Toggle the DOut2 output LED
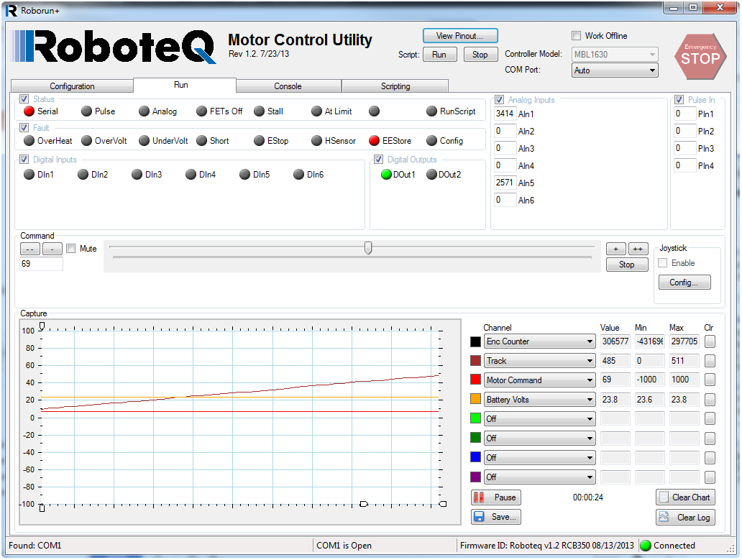Image resolution: width=742 pixels, height=560 pixels. coord(431,175)
